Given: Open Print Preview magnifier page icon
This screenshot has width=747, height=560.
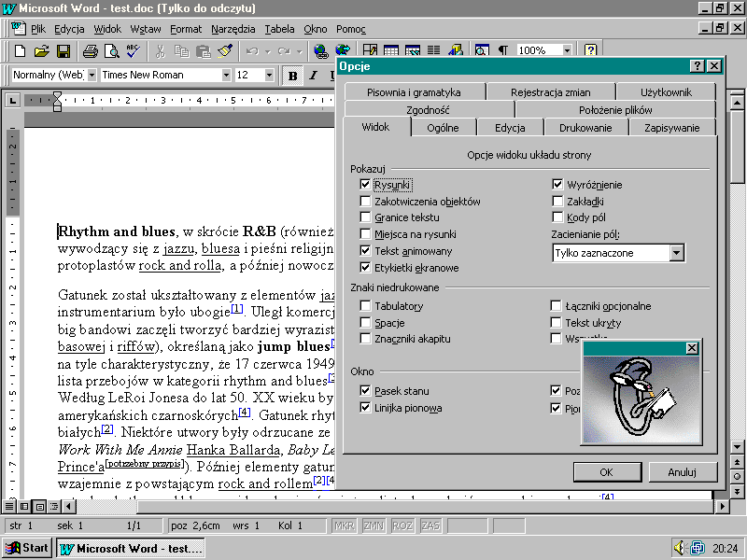Looking at the screenshot, I should (112, 50).
